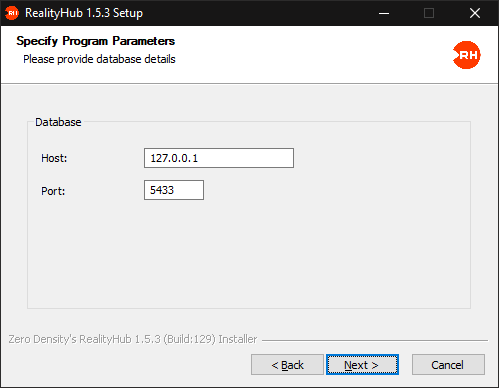The height and width of the screenshot is (388, 499).
Task: Minimize the RealityHub Setup window
Action: [x=384, y=13]
